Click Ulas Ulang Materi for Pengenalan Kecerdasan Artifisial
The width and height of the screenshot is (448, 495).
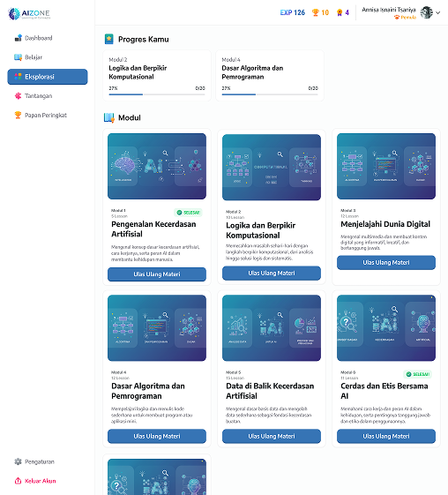(157, 274)
